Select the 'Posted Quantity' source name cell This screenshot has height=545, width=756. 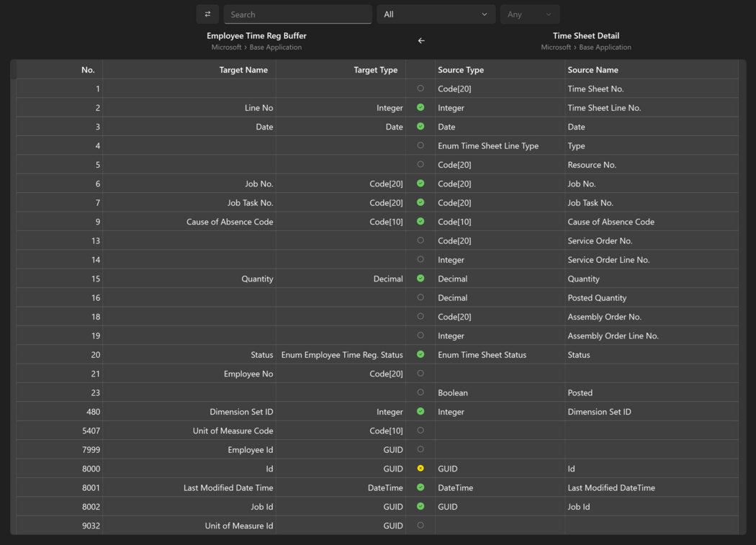pyautogui.click(x=652, y=297)
